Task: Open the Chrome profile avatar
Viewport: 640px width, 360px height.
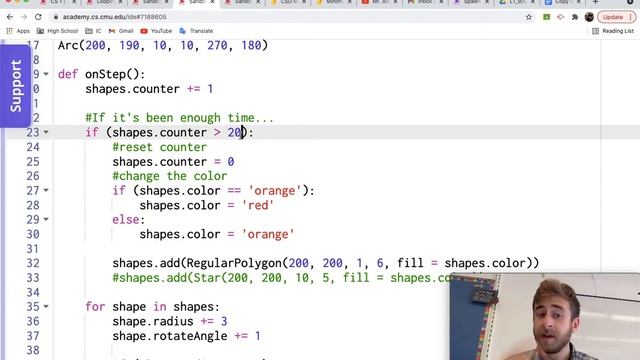Action: 589,17
